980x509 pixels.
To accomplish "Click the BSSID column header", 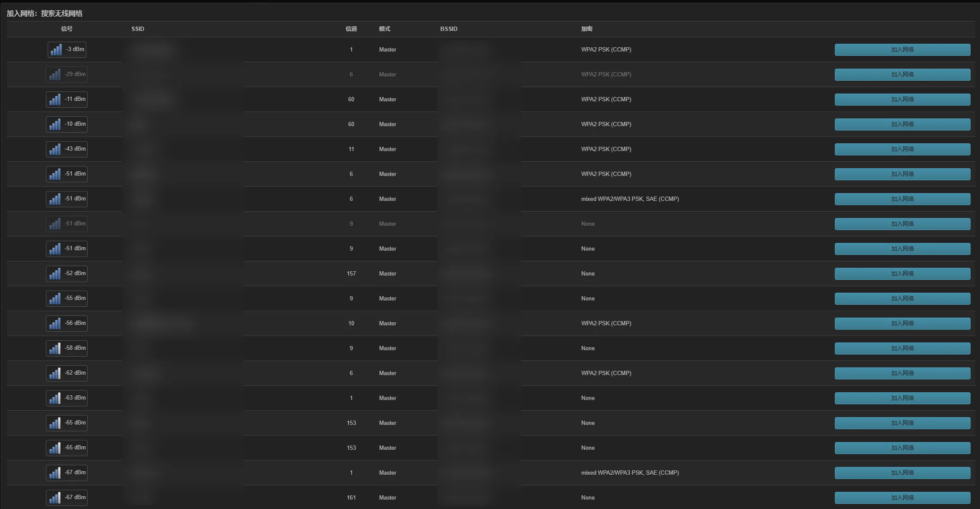I will [448, 29].
